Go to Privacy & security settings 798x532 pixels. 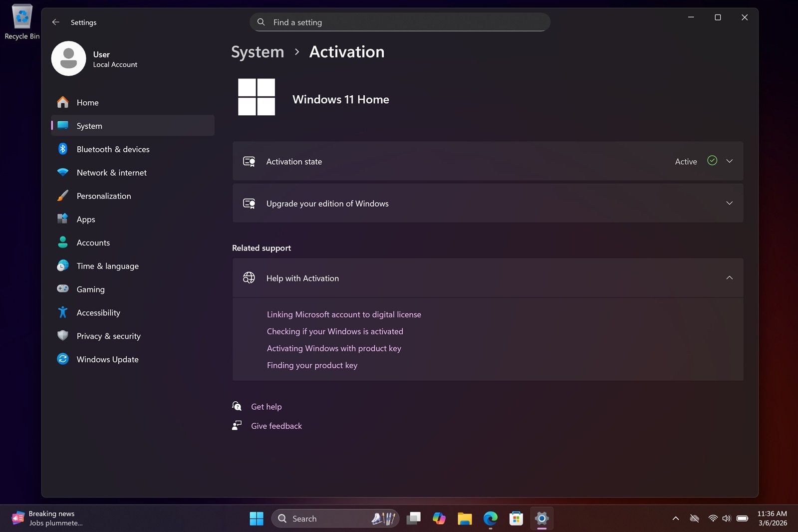(x=133, y=336)
